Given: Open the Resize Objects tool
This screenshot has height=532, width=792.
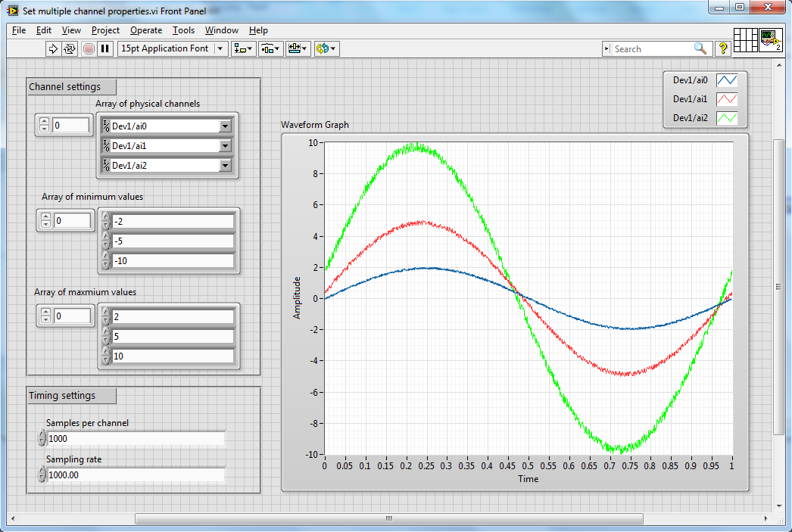Looking at the screenshot, I should (298, 48).
